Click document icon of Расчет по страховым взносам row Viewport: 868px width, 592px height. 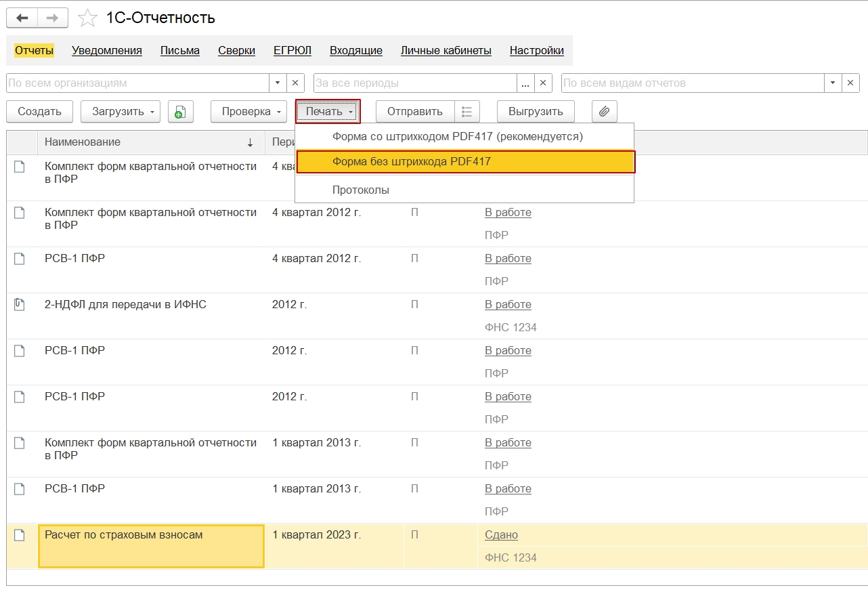click(x=20, y=535)
